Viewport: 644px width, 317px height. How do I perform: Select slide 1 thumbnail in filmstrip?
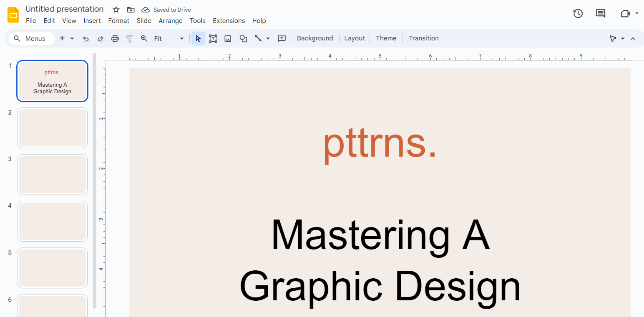click(52, 81)
